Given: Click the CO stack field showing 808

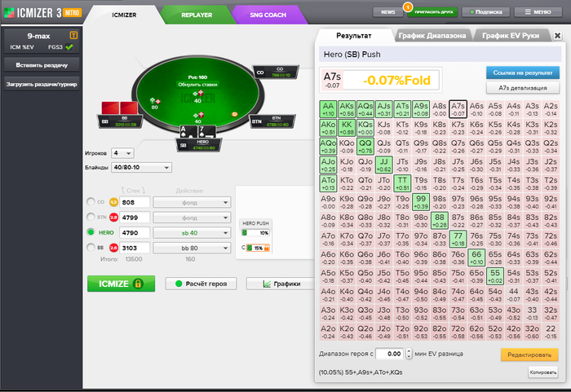Looking at the screenshot, I should (x=135, y=202).
